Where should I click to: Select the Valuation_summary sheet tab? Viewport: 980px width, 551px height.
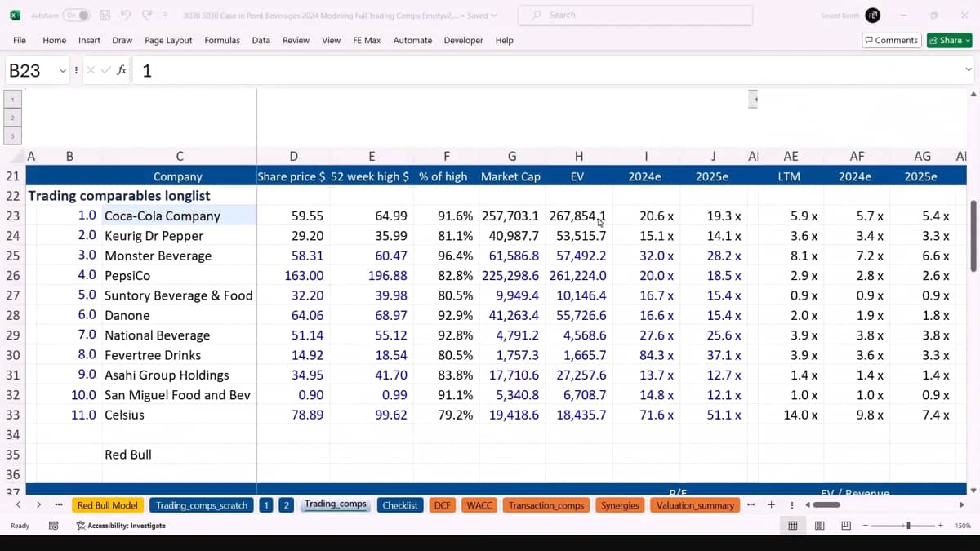click(695, 505)
